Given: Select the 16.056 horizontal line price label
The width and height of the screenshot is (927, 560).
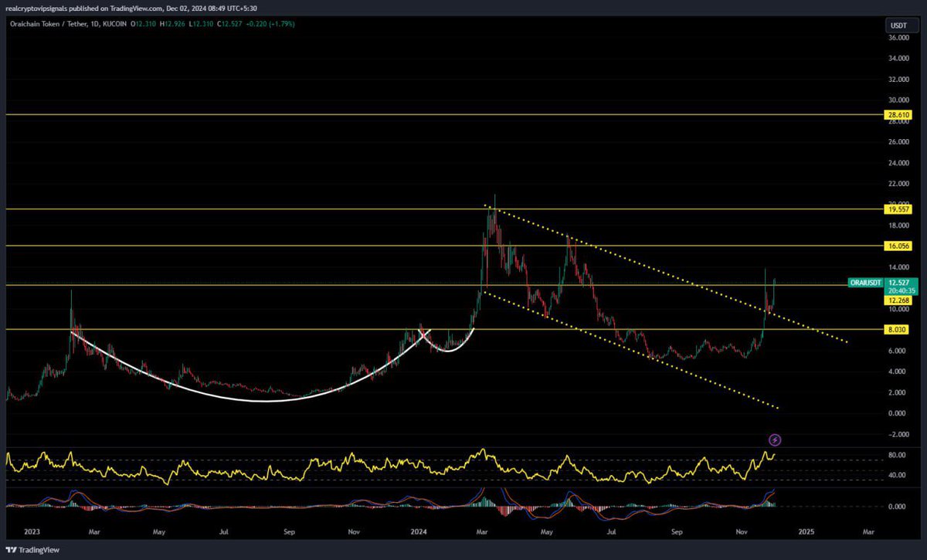Looking at the screenshot, I should [899, 246].
